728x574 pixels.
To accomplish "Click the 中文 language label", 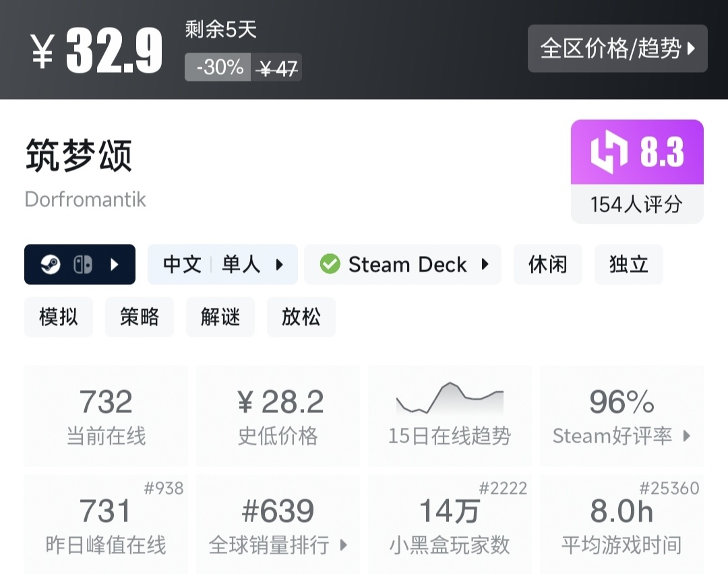I will click(182, 265).
